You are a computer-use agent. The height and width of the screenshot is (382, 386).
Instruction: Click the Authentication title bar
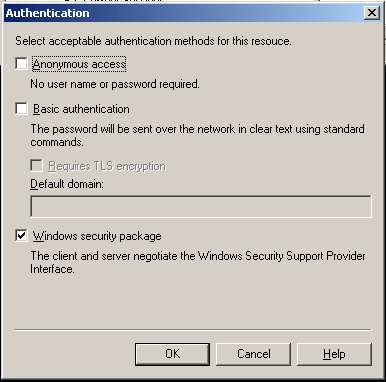pos(183,13)
